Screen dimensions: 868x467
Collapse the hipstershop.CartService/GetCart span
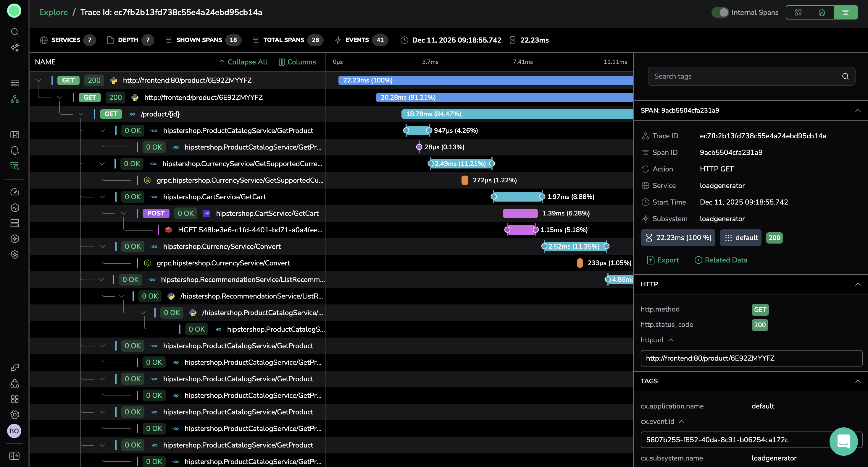[102, 197]
